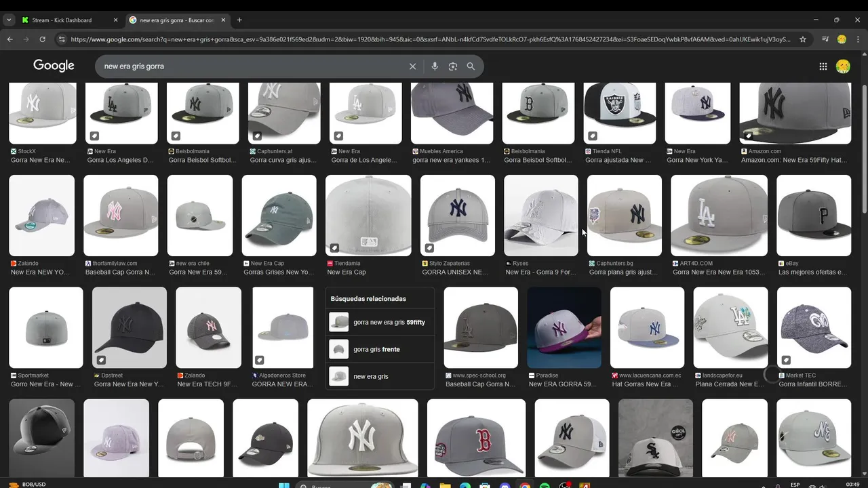868x488 pixels.
Task: Open the Red Sox B logo cap in bottom row
Action: pos(476,439)
